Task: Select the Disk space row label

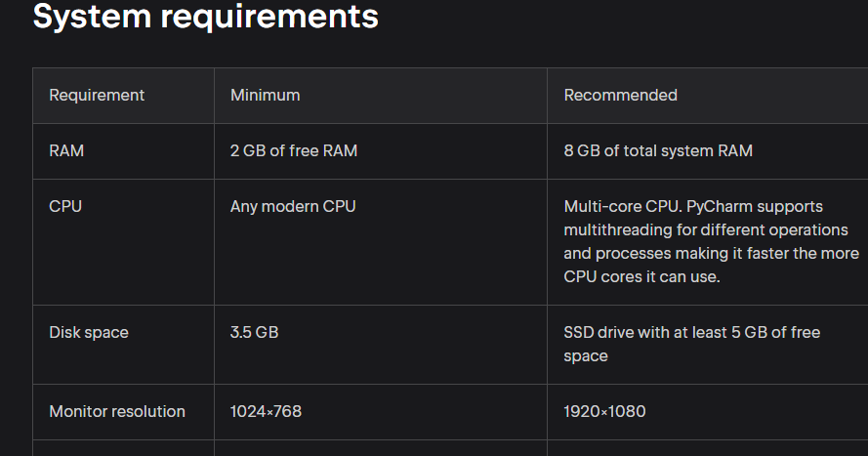Action: tap(89, 333)
